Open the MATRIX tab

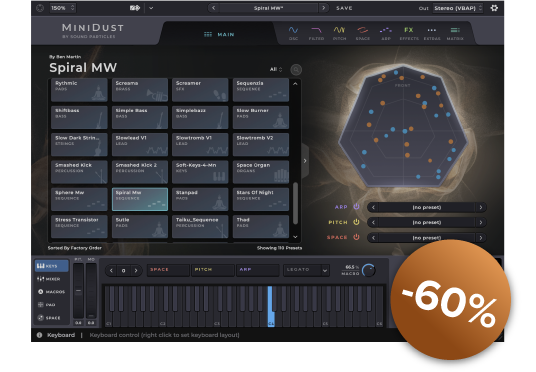coord(455,34)
